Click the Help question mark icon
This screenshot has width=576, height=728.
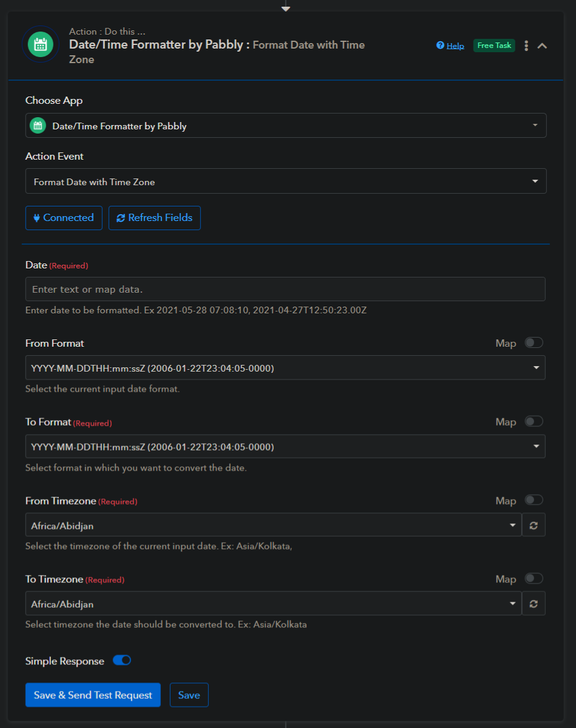[440, 46]
